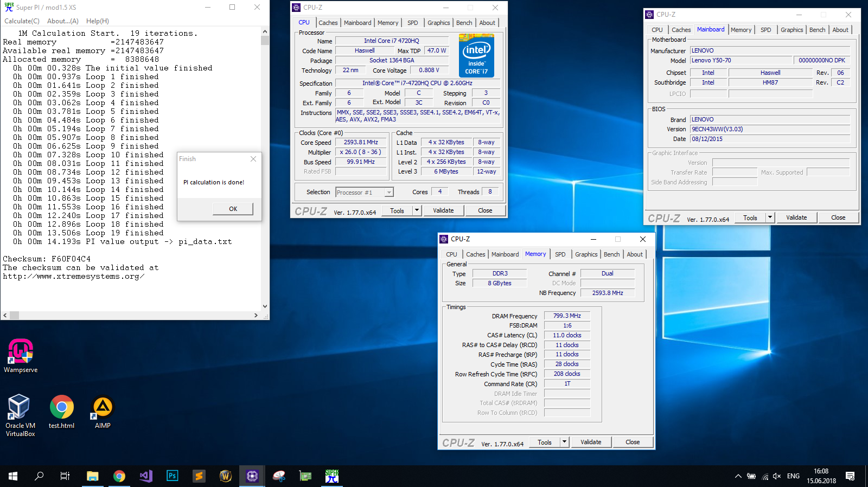Open Help(H) menu in Super PI
The width and height of the screenshot is (868, 487).
click(98, 21)
